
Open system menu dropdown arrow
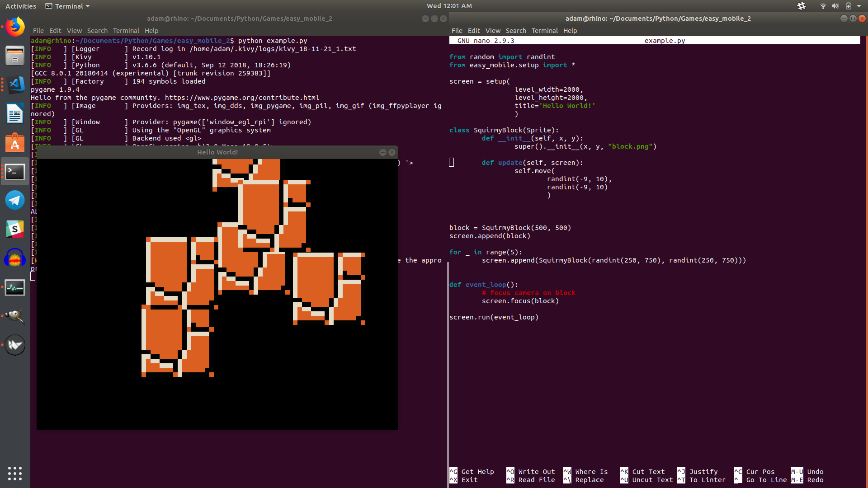coord(859,6)
